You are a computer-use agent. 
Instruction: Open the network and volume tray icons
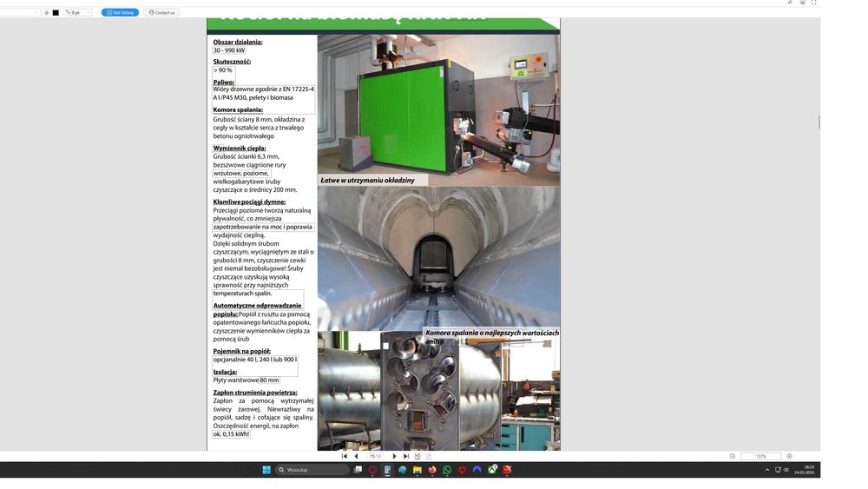point(782,470)
